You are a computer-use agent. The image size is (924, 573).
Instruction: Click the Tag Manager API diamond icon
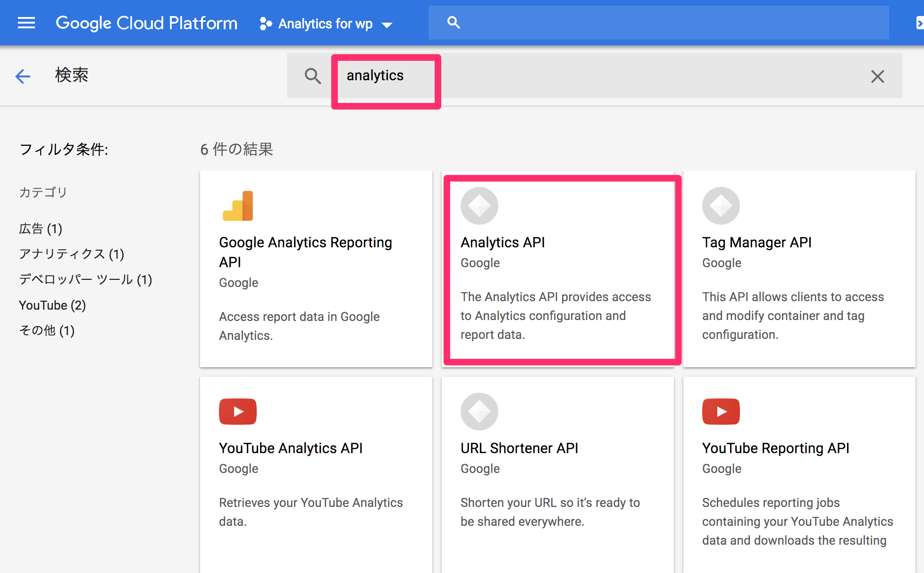721,206
